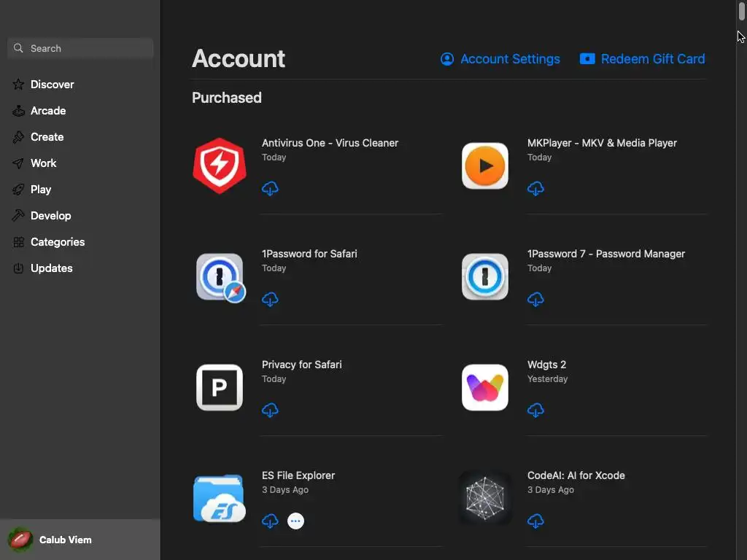Open 1Password 7 app icon
The height and width of the screenshot is (560, 747).
(x=485, y=276)
